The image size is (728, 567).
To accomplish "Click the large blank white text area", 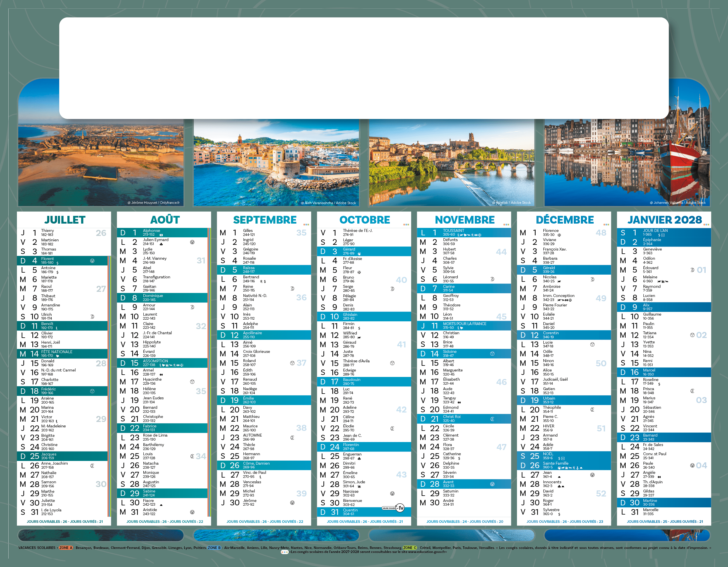I will (364, 68).
